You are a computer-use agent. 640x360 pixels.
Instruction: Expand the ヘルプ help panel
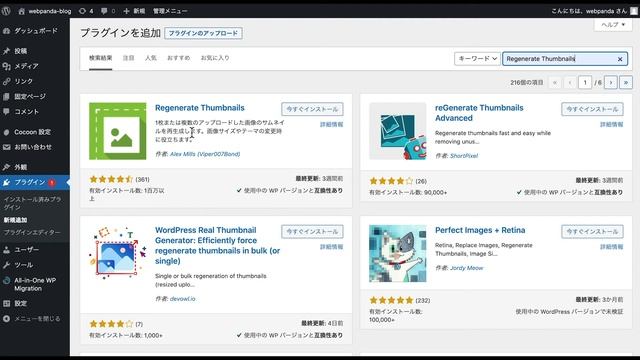613,24
